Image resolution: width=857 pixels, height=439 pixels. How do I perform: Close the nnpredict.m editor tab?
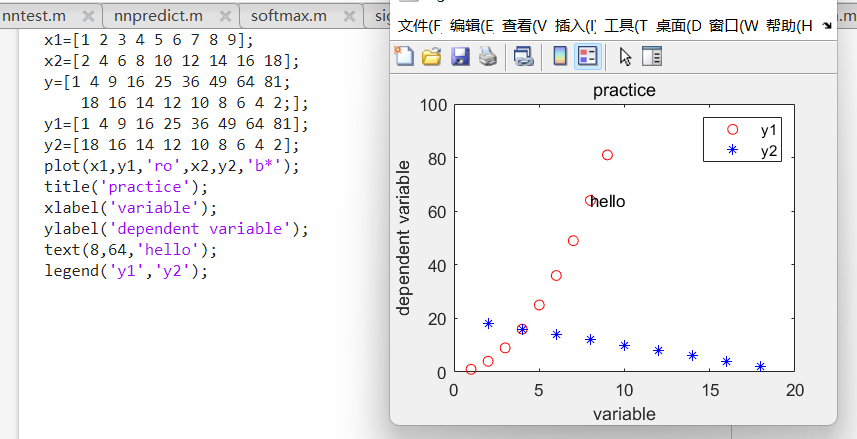(225, 16)
